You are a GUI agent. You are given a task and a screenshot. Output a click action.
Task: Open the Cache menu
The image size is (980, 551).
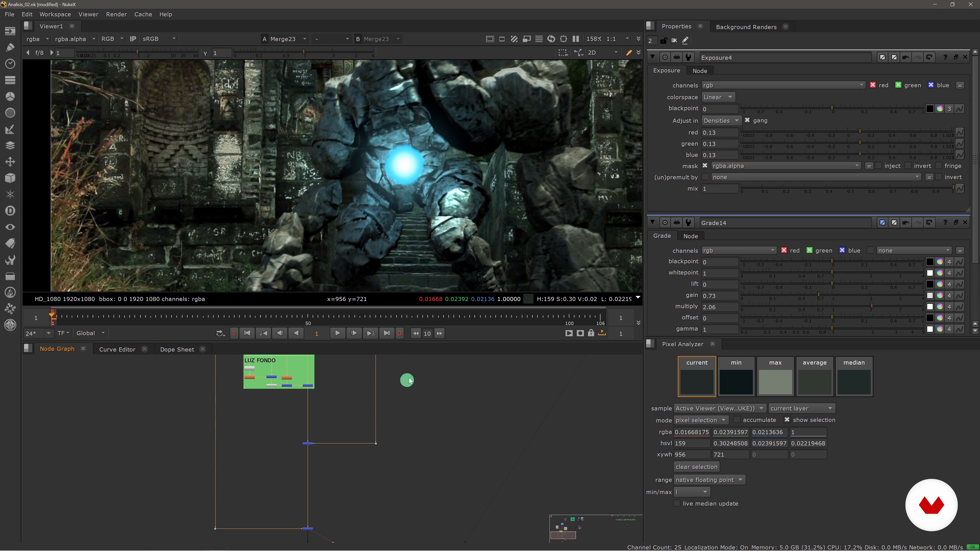coord(143,14)
